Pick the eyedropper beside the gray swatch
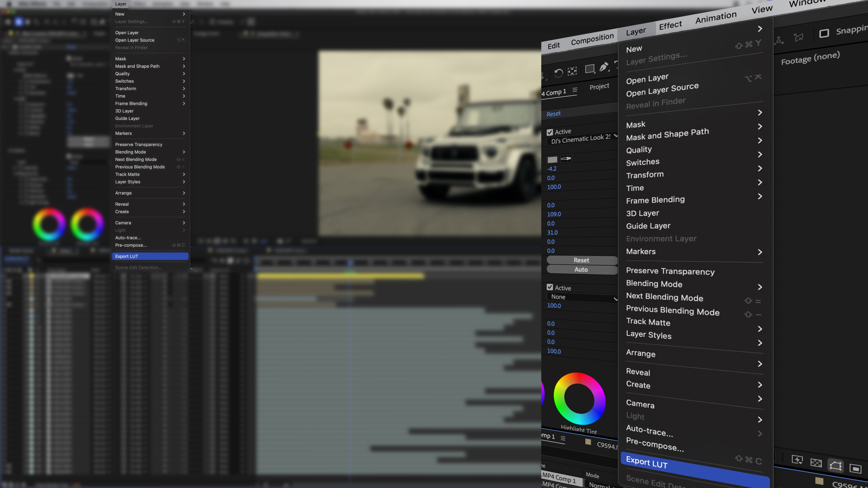Image resolution: width=868 pixels, height=488 pixels. tap(566, 158)
